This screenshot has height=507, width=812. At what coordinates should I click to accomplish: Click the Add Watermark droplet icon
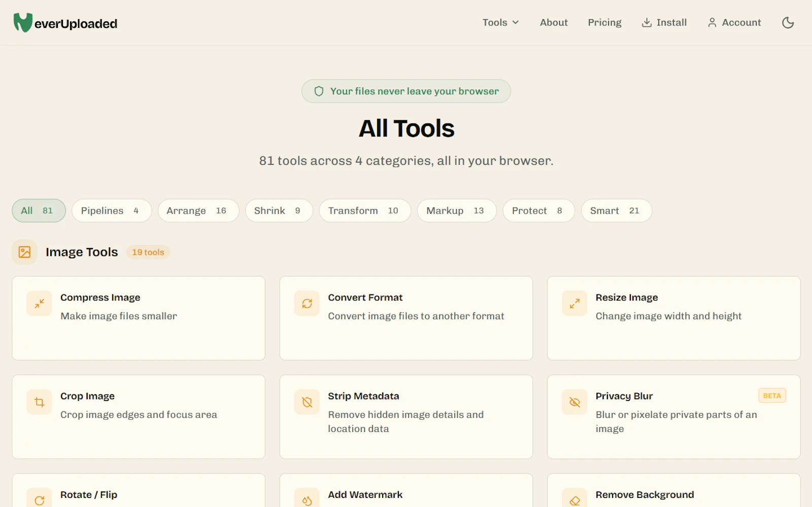(x=307, y=500)
